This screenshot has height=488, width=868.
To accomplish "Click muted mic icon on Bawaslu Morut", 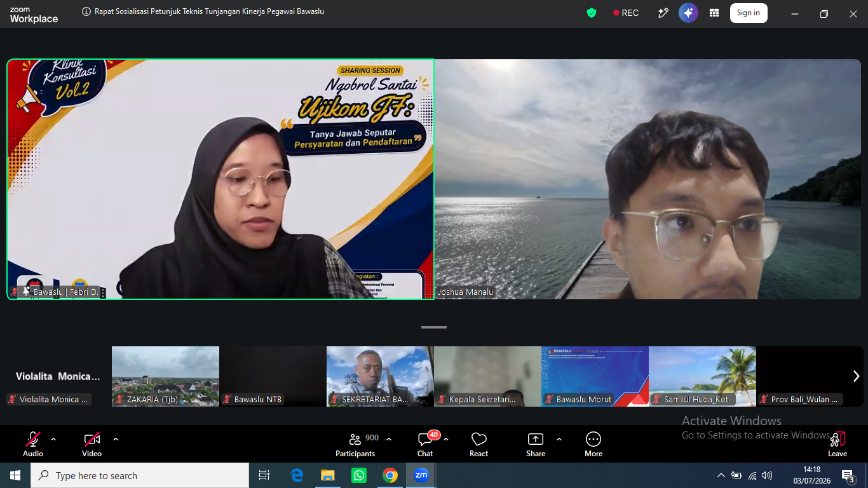I will pyautogui.click(x=549, y=400).
